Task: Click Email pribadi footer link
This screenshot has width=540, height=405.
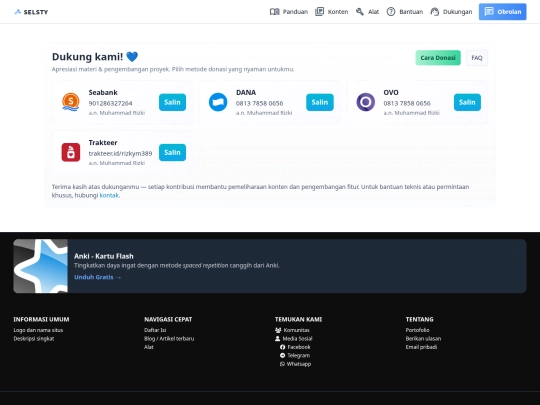Action: (x=421, y=347)
